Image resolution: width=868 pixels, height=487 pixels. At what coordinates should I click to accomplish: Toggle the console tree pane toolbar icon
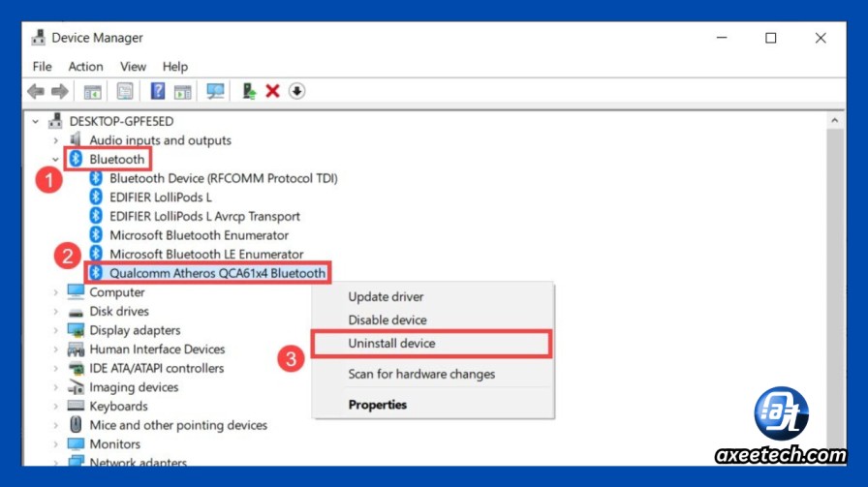[x=92, y=91]
